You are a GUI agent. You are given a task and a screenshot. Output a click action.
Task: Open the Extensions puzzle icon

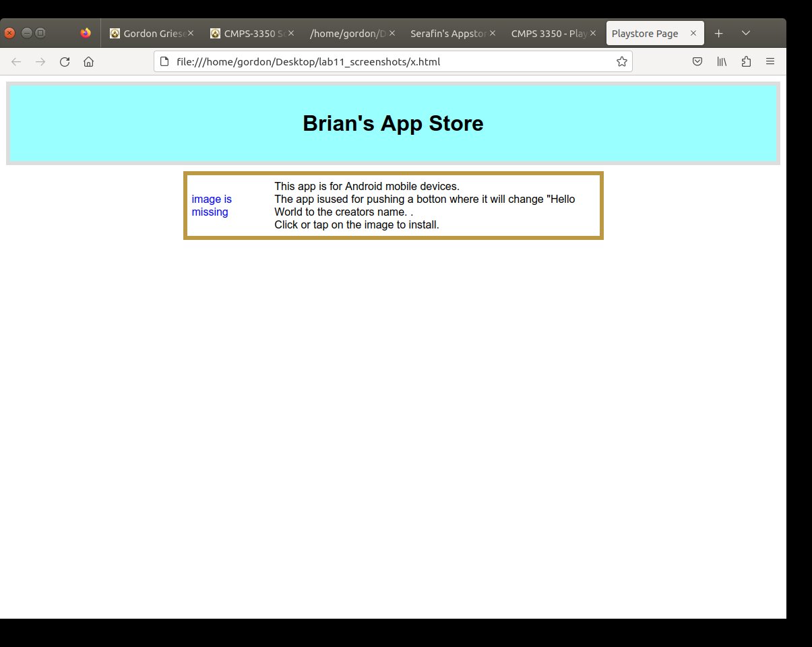(x=746, y=62)
